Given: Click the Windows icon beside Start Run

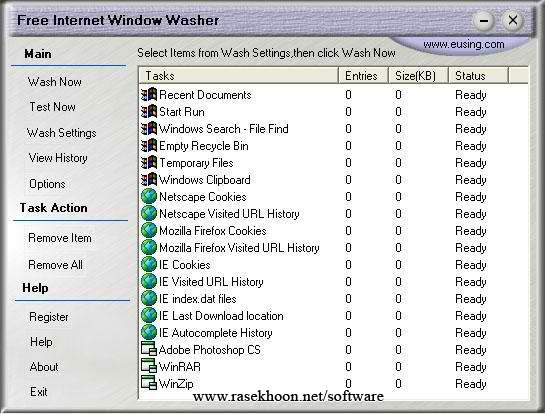Looking at the screenshot, I should (149, 112).
